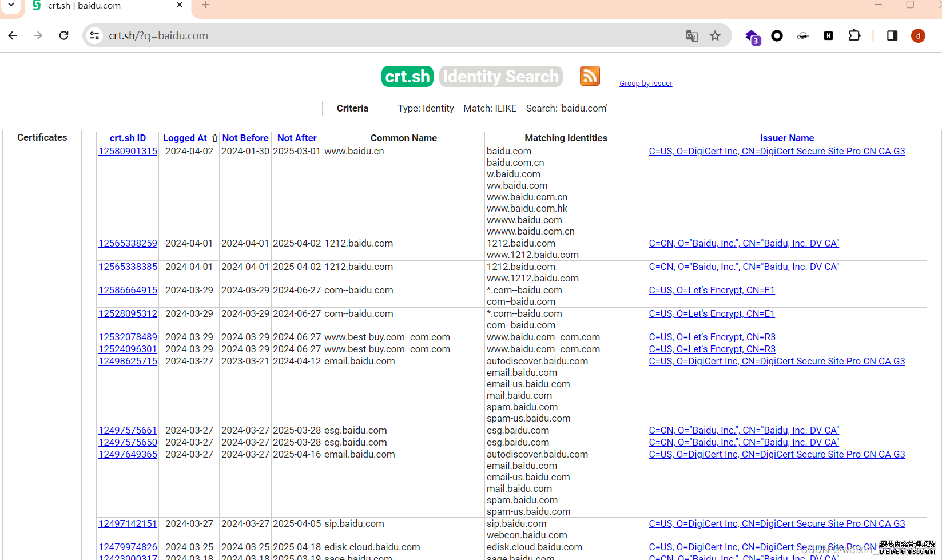The width and height of the screenshot is (942, 560).
Task: Click the crt.sh logo
Action: pos(407,76)
